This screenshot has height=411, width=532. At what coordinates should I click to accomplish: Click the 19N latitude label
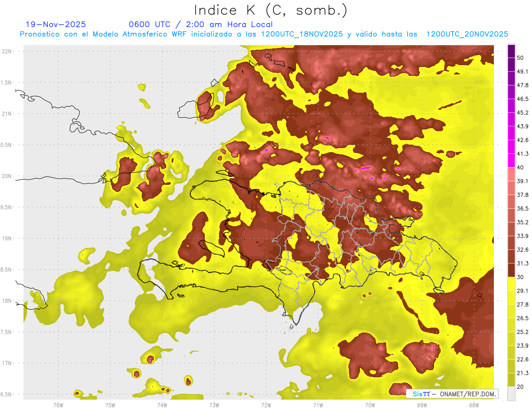(8, 239)
